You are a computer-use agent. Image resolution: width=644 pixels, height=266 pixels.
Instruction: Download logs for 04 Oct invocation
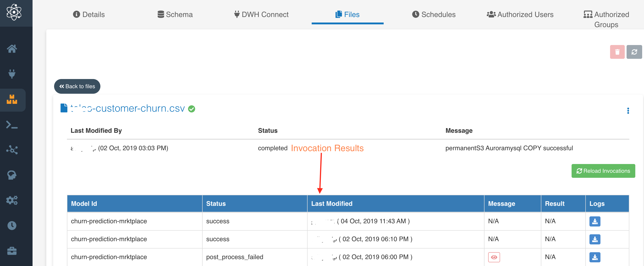point(594,221)
